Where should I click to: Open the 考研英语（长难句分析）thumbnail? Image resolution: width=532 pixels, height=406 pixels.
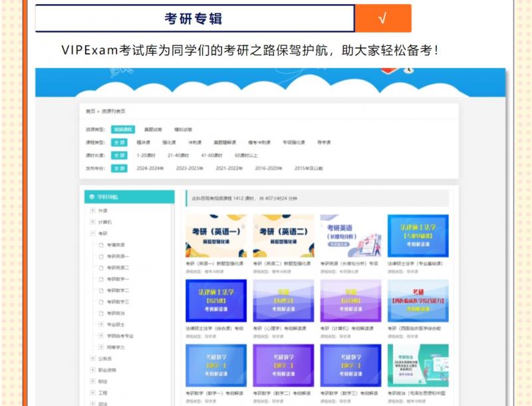[350, 236]
